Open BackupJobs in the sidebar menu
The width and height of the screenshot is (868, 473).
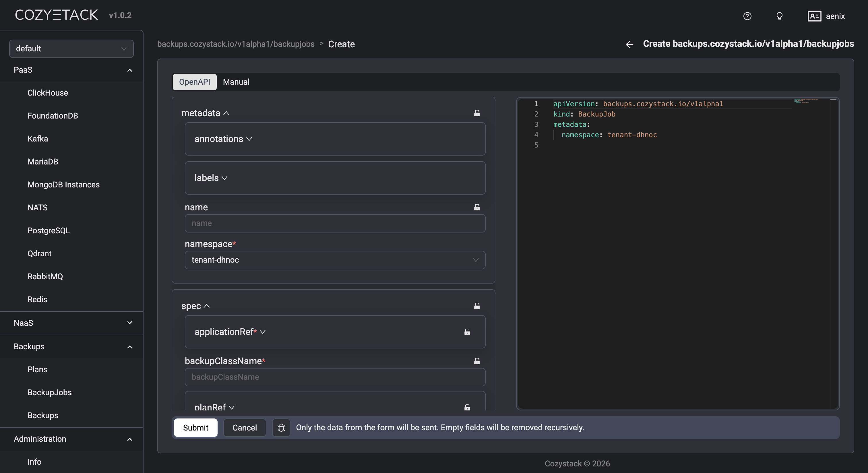click(50, 392)
